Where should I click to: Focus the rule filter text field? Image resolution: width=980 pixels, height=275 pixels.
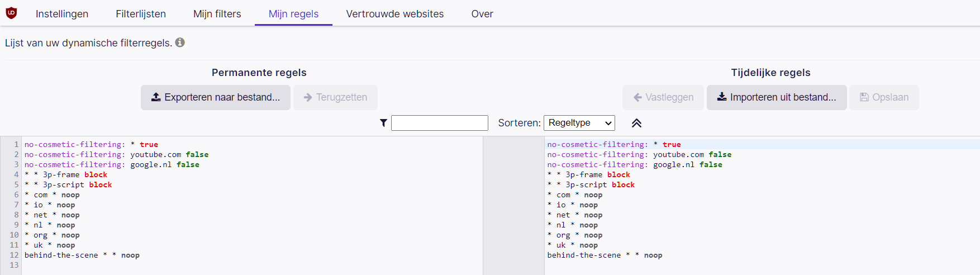[x=440, y=123]
